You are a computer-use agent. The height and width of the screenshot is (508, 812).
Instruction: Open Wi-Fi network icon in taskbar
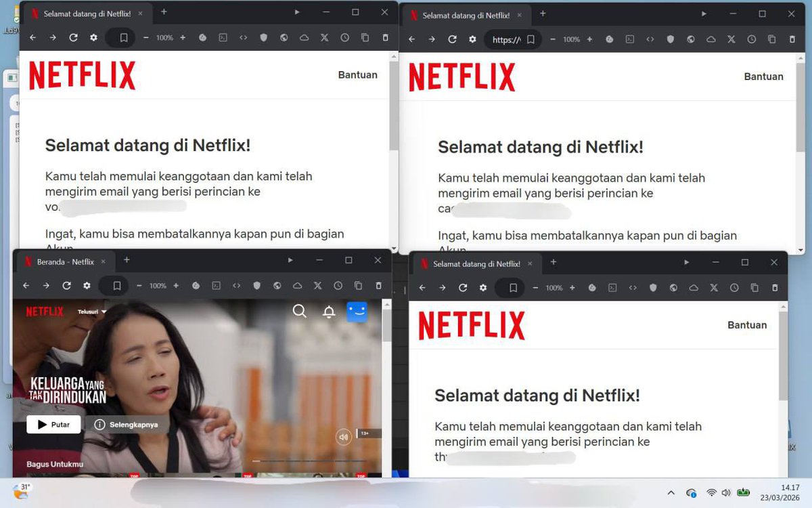pos(711,493)
